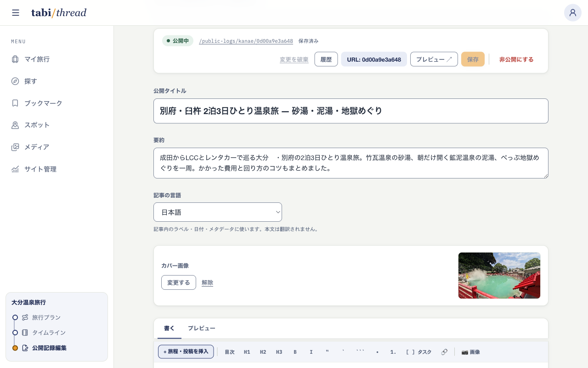Open 履歴 history button
Viewport: 588px width, 368px height.
click(326, 59)
